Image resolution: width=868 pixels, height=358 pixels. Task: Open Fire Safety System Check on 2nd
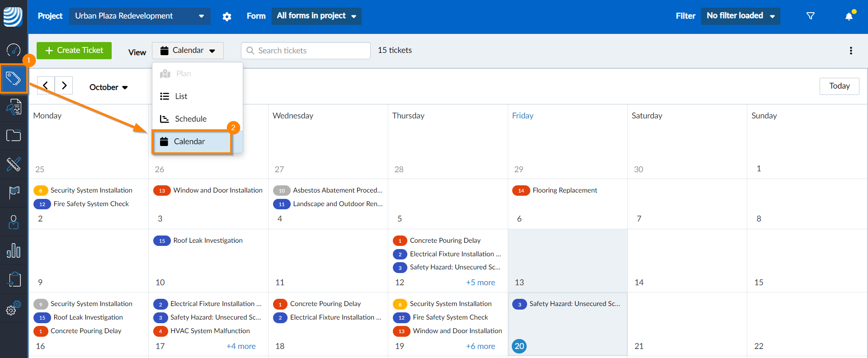tap(91, 204)
